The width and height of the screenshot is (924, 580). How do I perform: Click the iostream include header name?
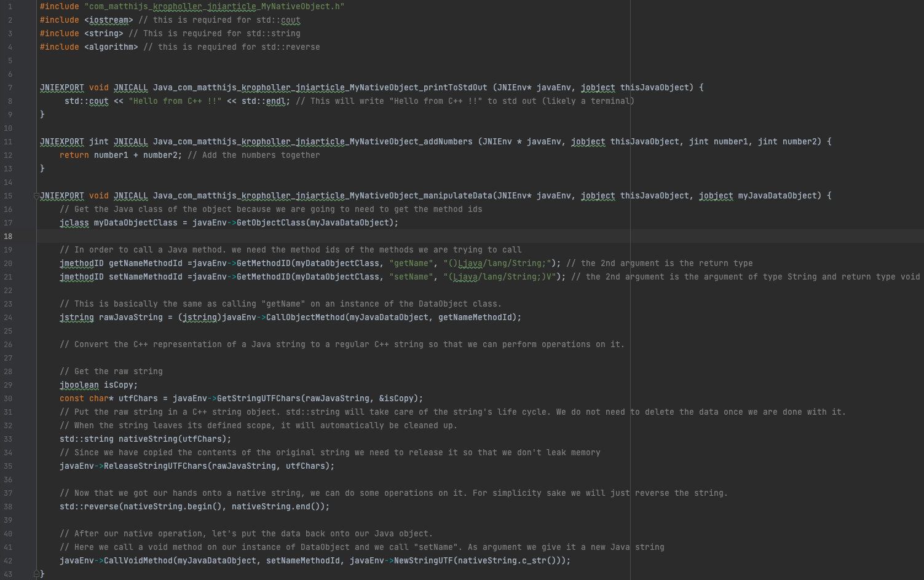[108, 20]
